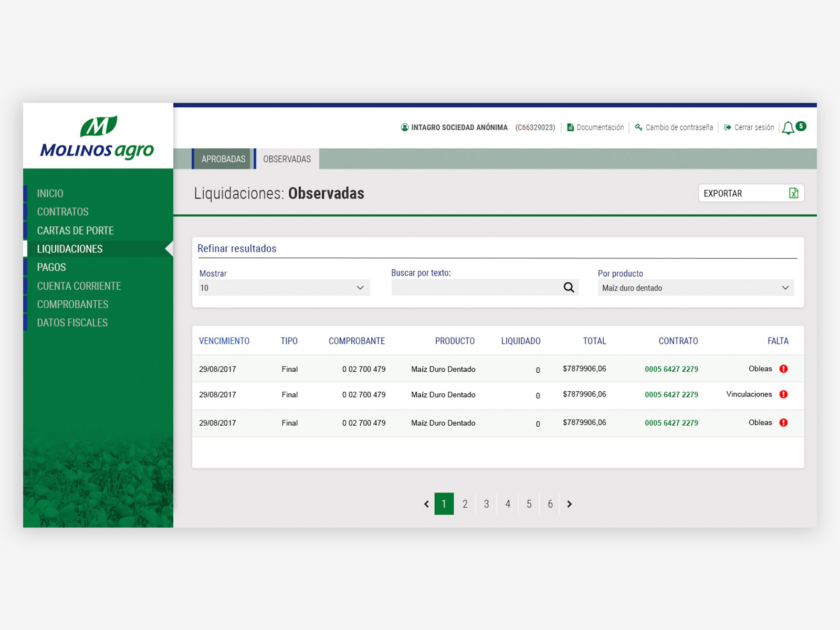Sort by CONTRATO column header
Screen dimensions: 840x630
click(678, 341)
